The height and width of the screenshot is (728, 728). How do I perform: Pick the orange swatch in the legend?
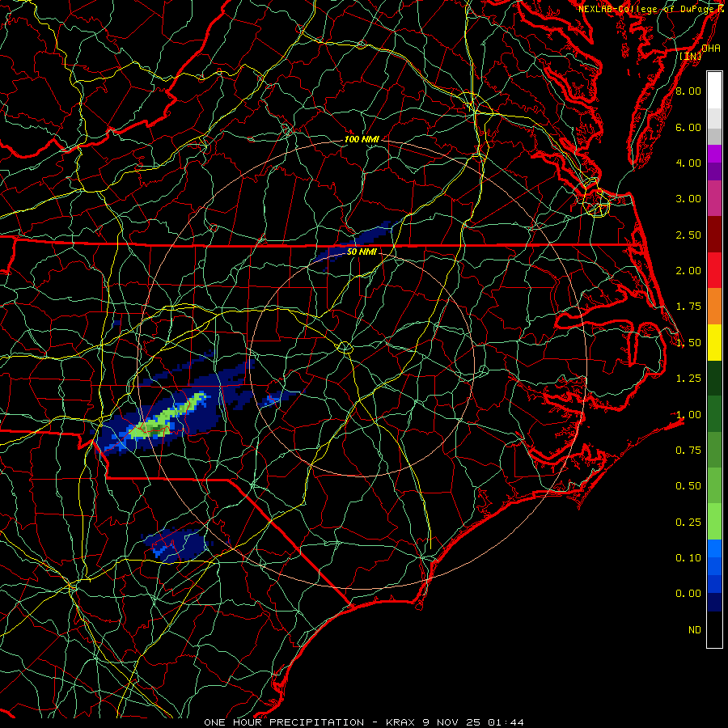click(714, 307)
